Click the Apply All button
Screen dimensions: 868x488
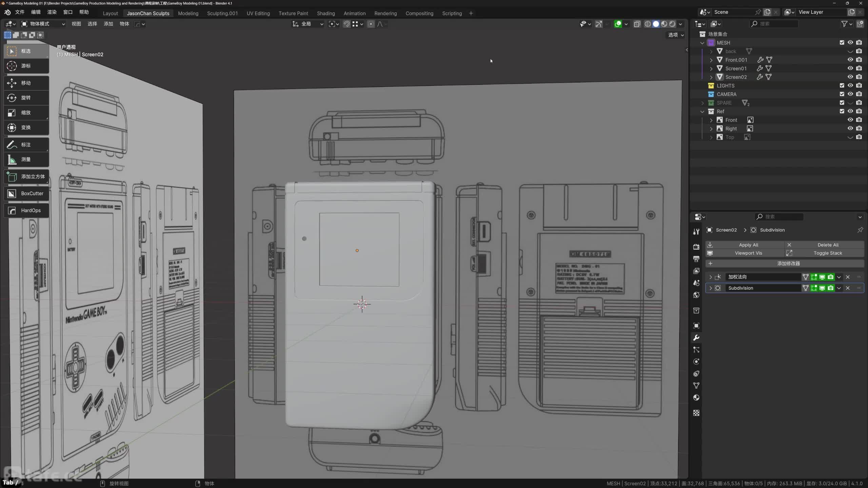click(745, 245)
